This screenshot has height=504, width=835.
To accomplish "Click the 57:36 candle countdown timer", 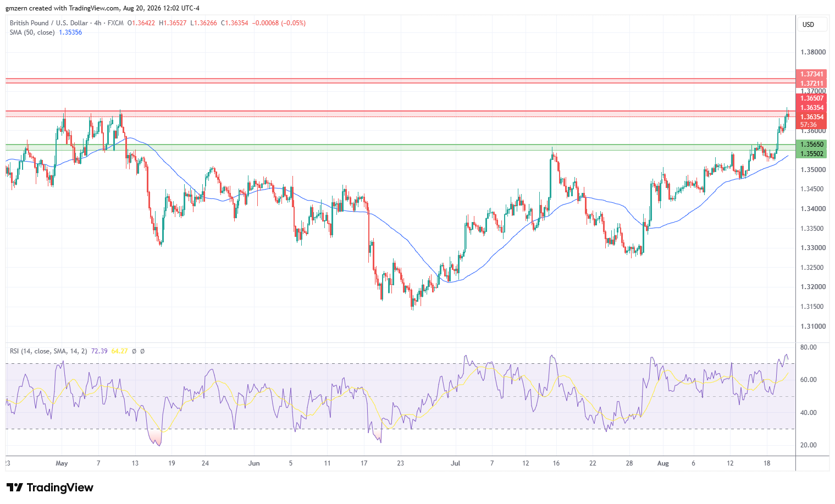I will tap(809, 125).
